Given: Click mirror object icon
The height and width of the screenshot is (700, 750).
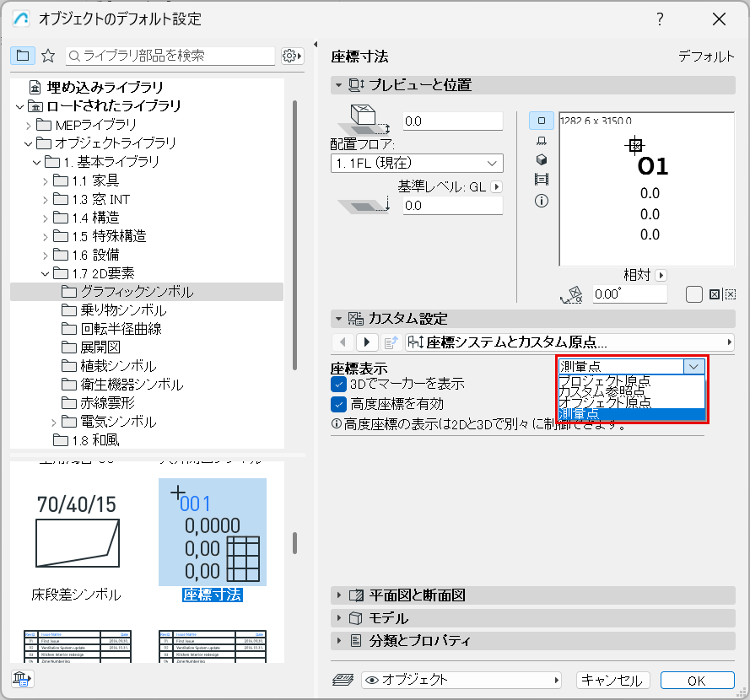Looking at the screenshot, I should tap(722, 294).
